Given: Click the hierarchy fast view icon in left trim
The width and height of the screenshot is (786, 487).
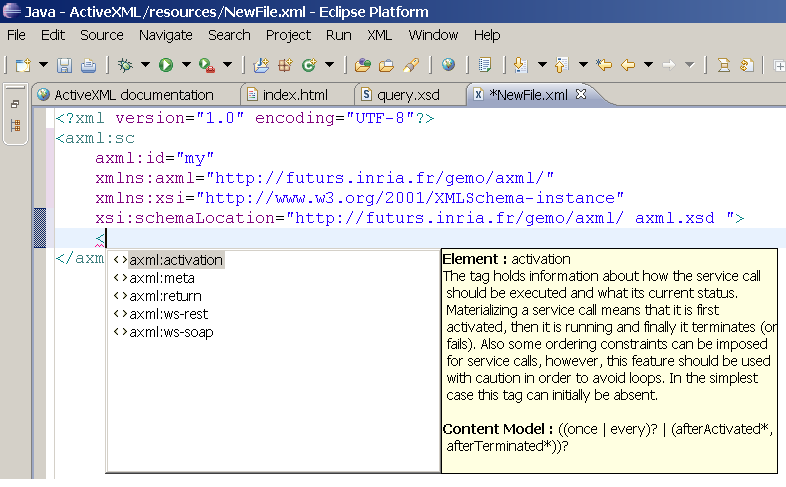Looking at the screenshot, I should (16, 125).
